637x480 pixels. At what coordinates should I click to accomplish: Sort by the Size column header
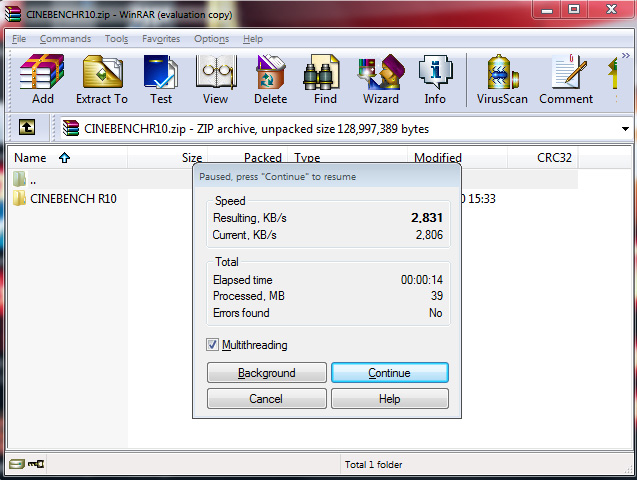tap(167, 158)
